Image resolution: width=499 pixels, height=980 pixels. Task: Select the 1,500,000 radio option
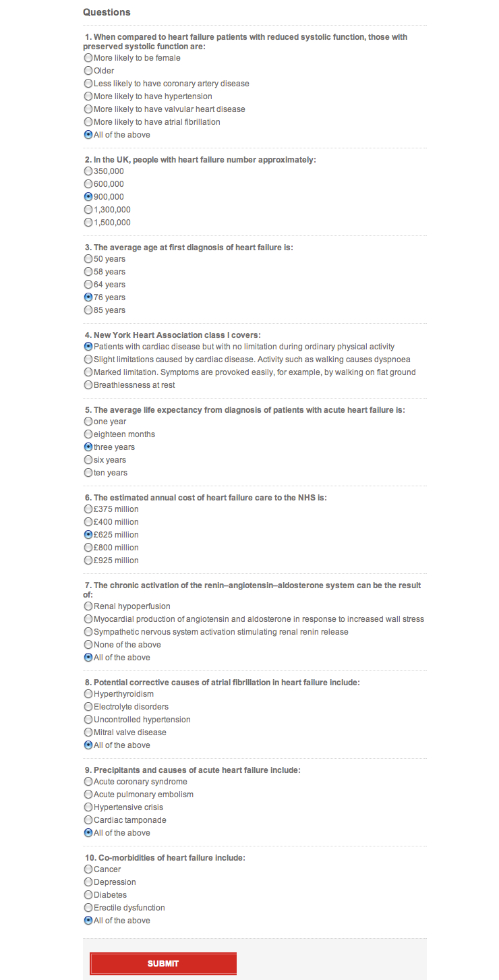click(88, 223)
